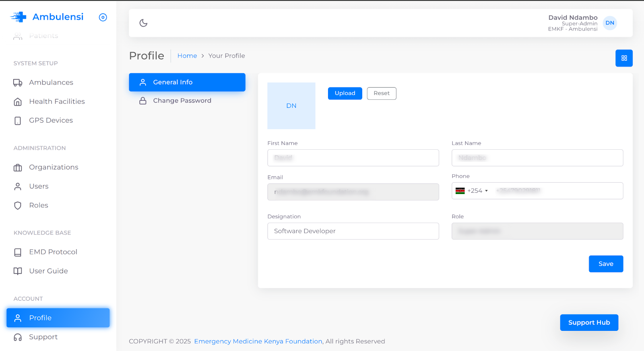Click the Upload button

pyautogui.click(x=345, y=93)
